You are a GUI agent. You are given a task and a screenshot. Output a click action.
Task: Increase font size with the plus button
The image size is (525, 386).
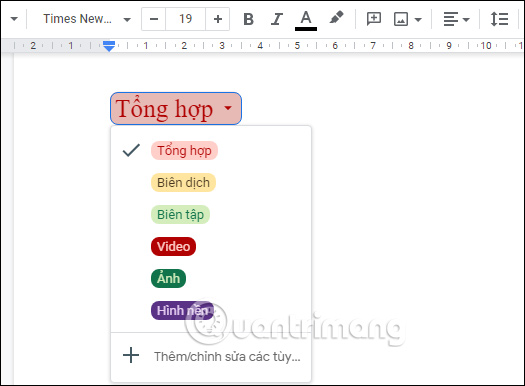(x=218, y=19)
